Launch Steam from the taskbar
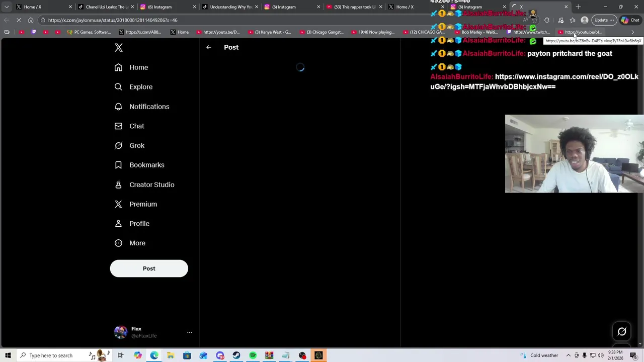 [x=236, y=355]
